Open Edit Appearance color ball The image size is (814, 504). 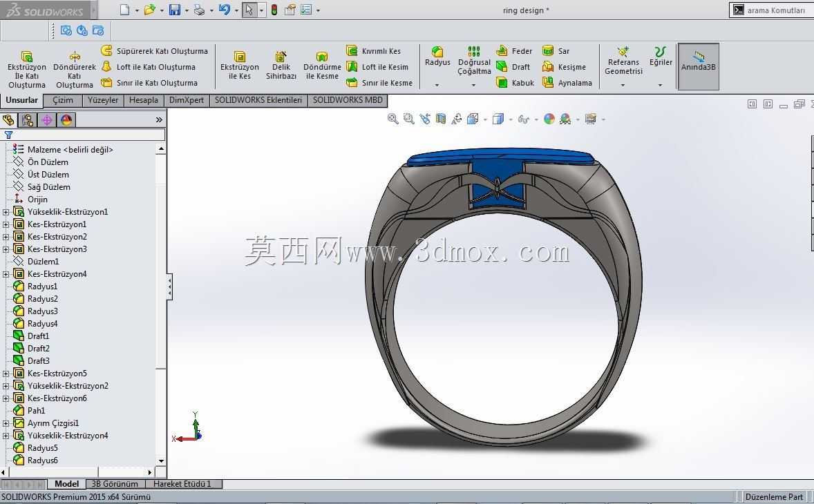(x=549, y=119)
